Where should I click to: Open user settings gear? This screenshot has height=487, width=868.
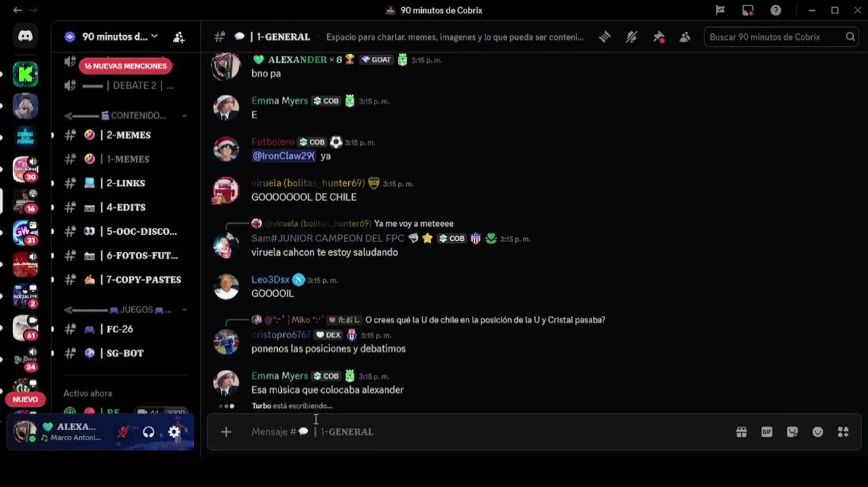pos(174,432)
